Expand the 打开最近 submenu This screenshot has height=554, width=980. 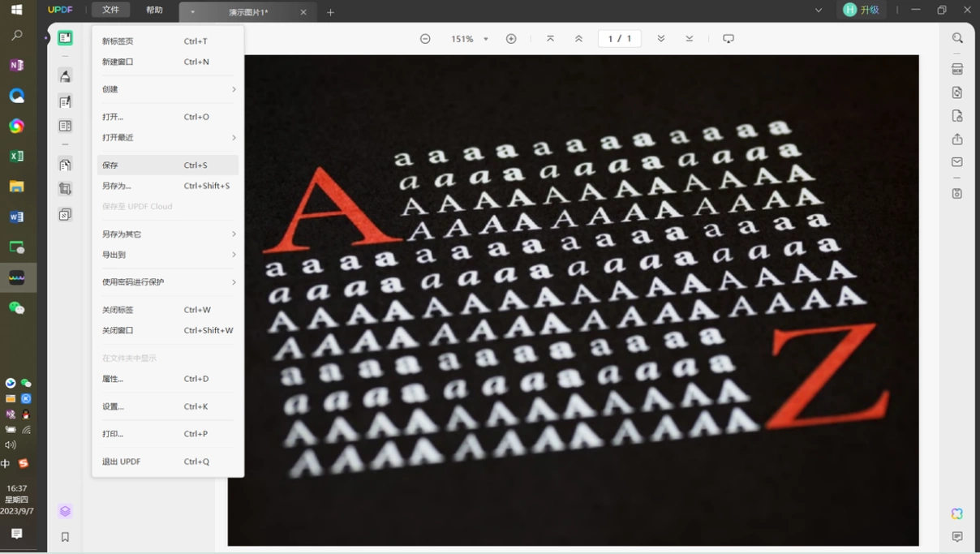pos(168,138)
